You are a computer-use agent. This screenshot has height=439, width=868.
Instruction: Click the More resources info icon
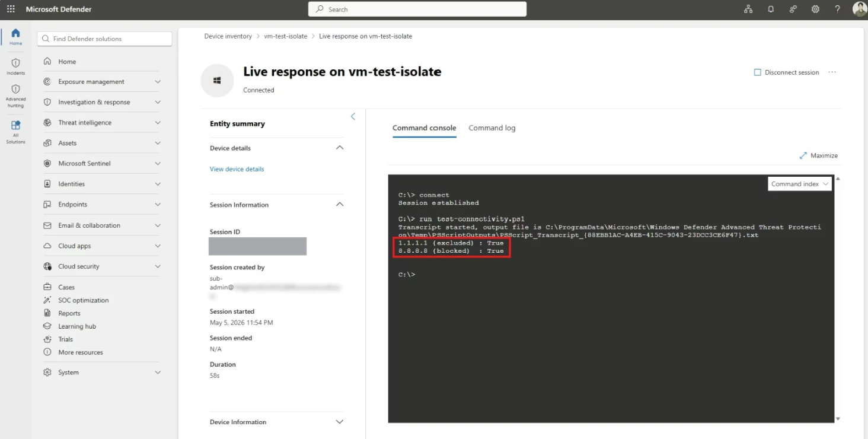pos(47,352)
